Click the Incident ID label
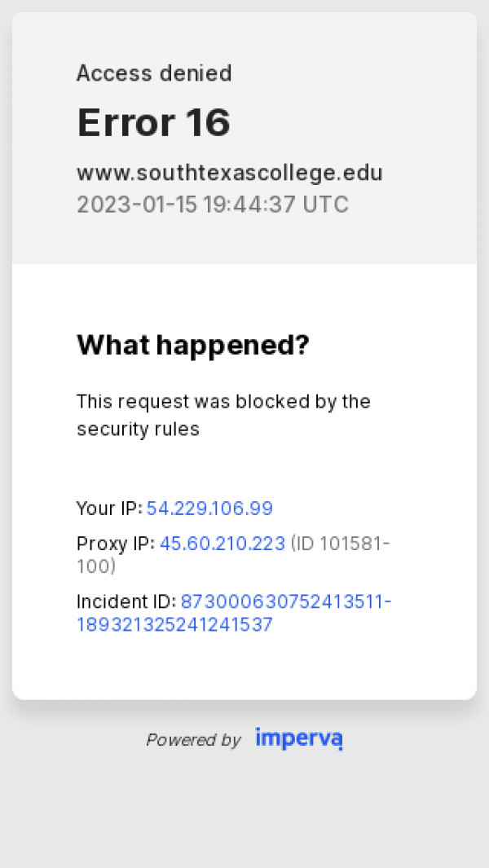 coord(126,601)
